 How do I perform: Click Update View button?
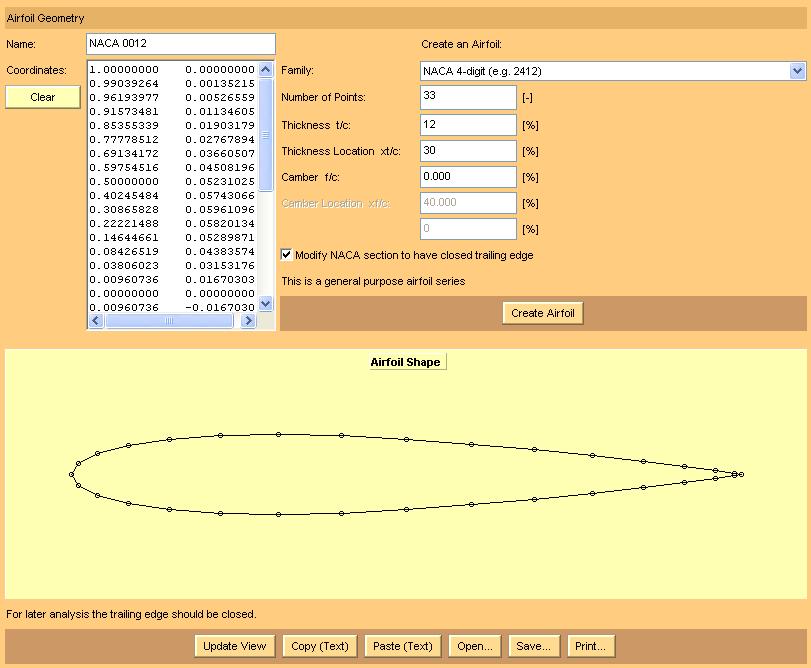pyautogui.click(x=234, y=646)
